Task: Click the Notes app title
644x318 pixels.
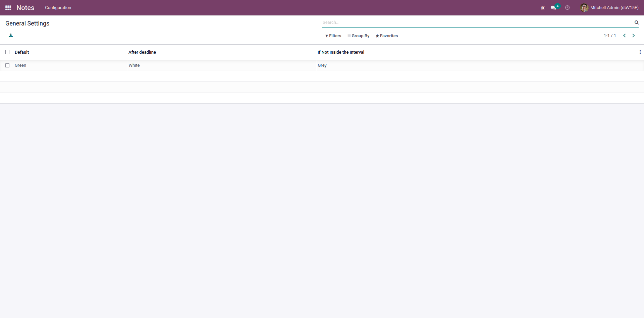Action: coord(25,8)
